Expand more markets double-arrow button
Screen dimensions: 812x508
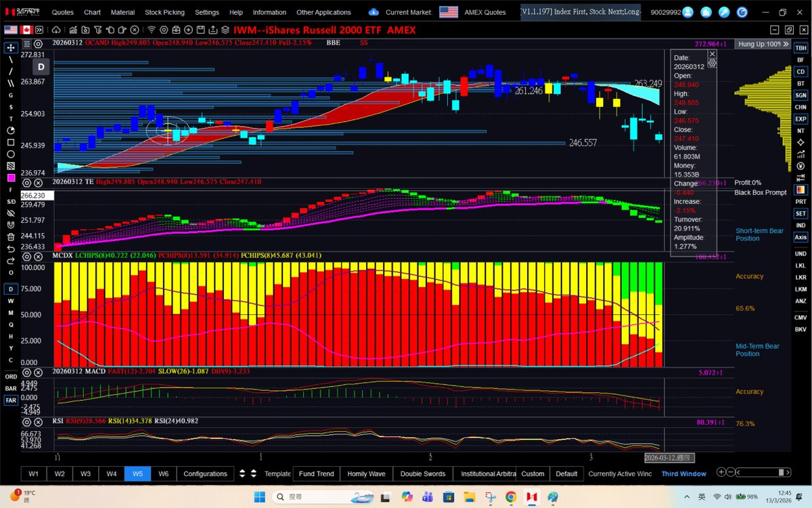click(x=39, y=30)
